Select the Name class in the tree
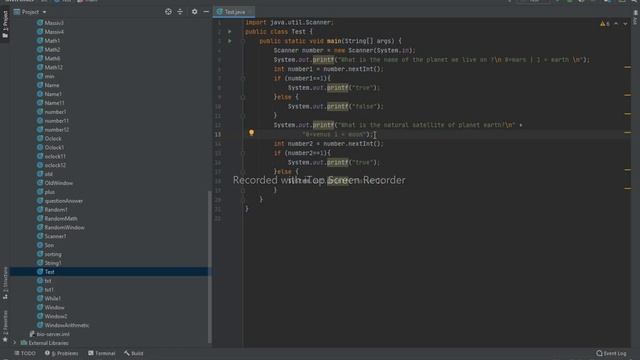 click(x=51, y=85)
